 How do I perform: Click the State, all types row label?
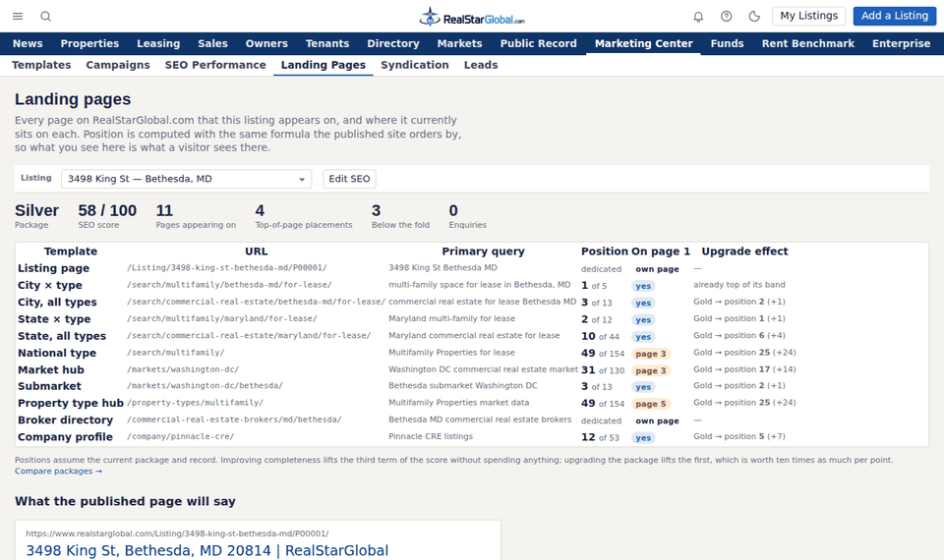(x=61, y=336)
